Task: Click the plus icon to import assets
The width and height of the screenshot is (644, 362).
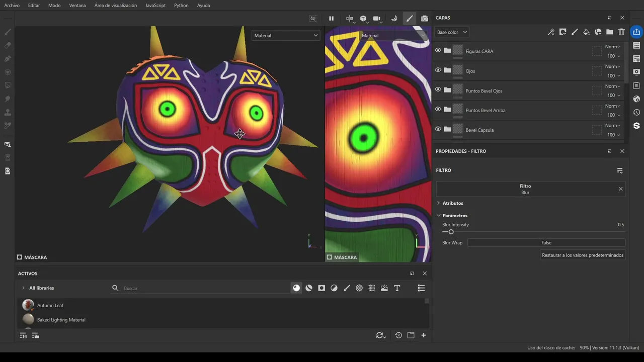Action: click(424, 335)
